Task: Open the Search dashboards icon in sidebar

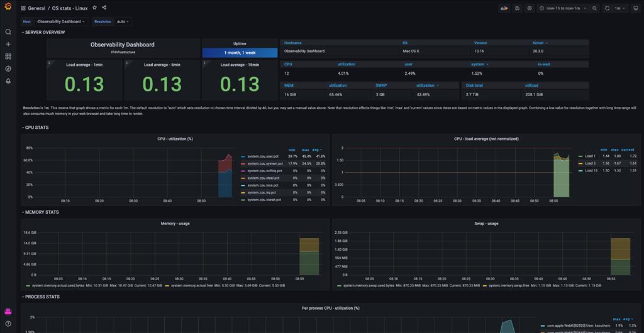Action: coord(8,32)
